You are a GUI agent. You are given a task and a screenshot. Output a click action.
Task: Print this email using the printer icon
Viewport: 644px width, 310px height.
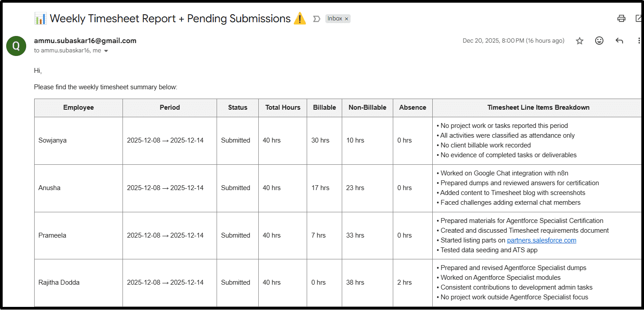621,19
